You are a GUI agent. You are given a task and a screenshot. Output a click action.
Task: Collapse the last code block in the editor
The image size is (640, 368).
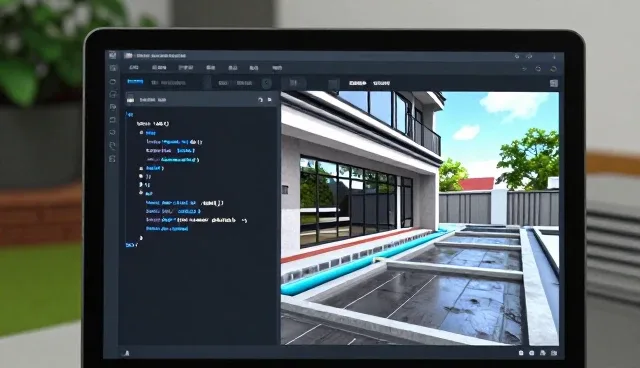click(141, 193)
